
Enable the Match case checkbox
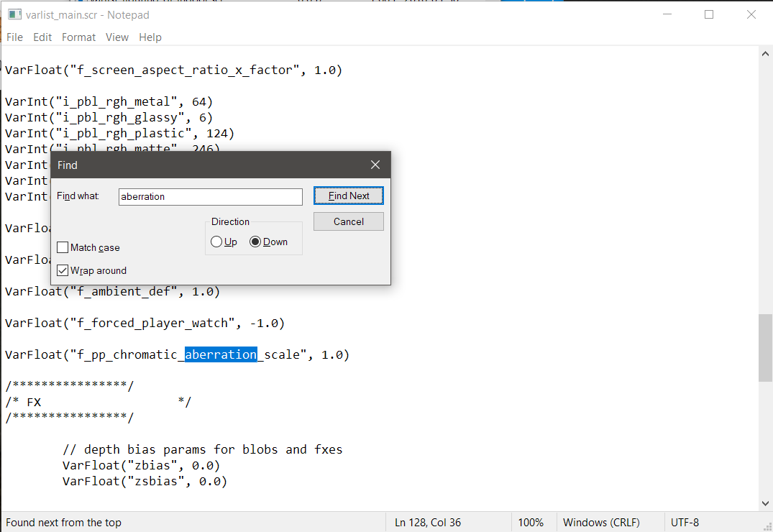pos(63,248)
